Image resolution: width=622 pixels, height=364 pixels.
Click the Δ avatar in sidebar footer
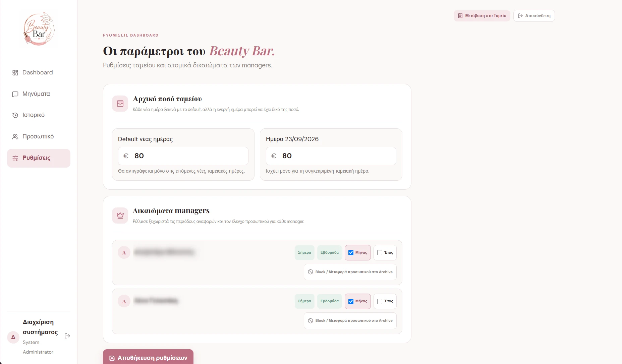(13, 337)
